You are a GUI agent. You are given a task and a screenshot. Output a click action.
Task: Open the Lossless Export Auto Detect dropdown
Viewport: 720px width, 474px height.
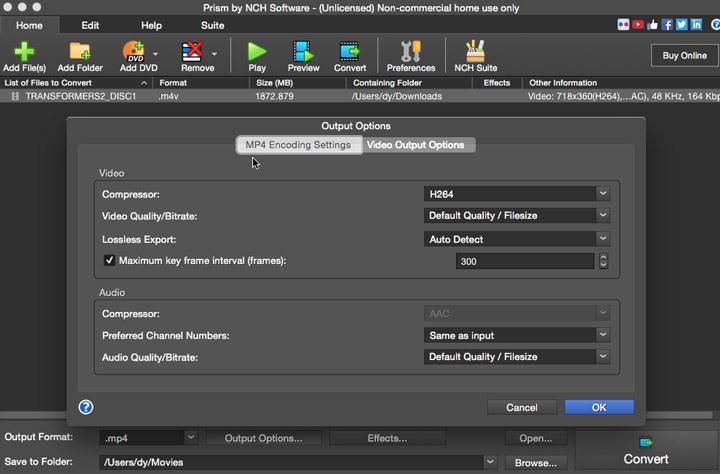point(516,239)
